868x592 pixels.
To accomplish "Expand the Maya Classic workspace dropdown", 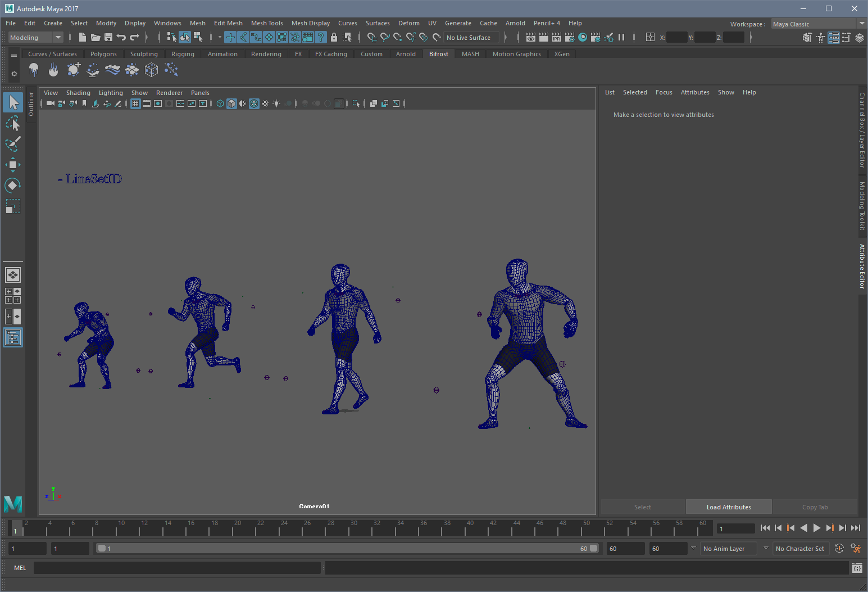I will coord(861,24).
